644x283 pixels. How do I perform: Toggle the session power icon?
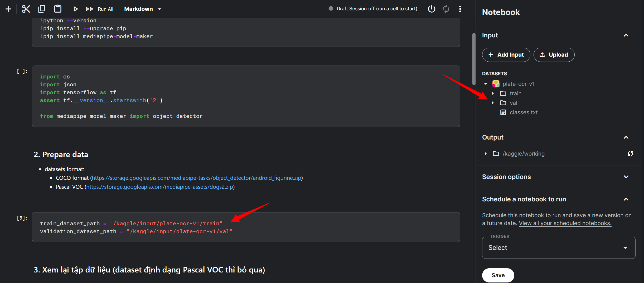point(431,9)
